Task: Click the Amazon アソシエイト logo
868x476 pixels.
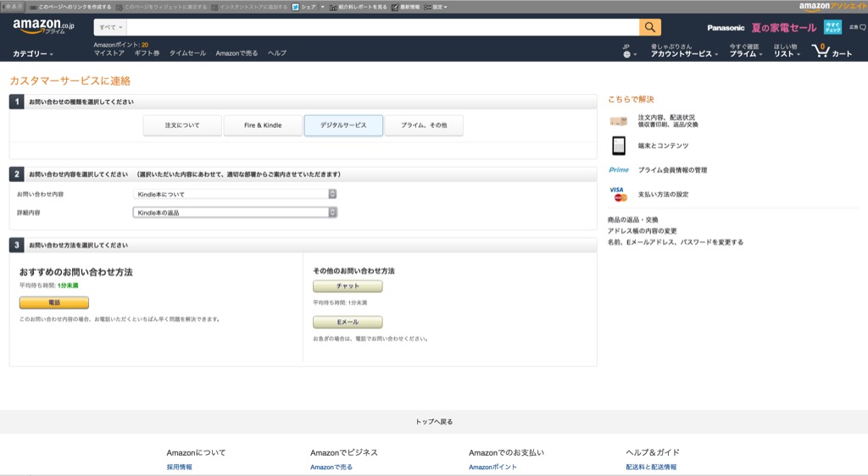Action: coord(832,6)
